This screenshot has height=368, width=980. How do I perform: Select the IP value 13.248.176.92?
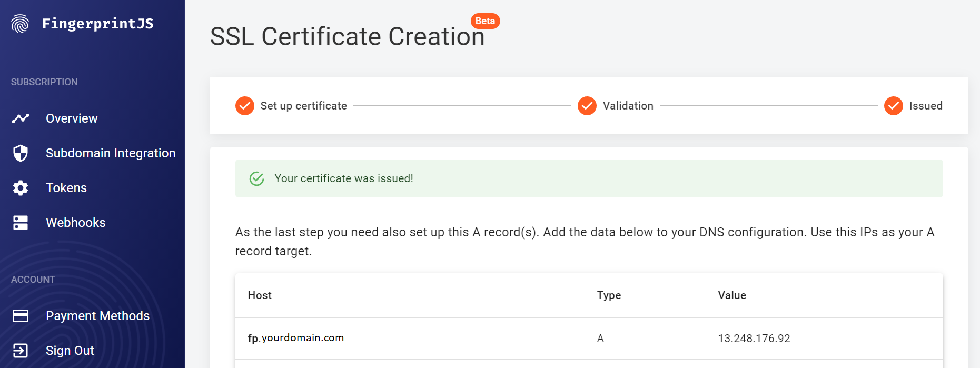click(x=754, y=339)
